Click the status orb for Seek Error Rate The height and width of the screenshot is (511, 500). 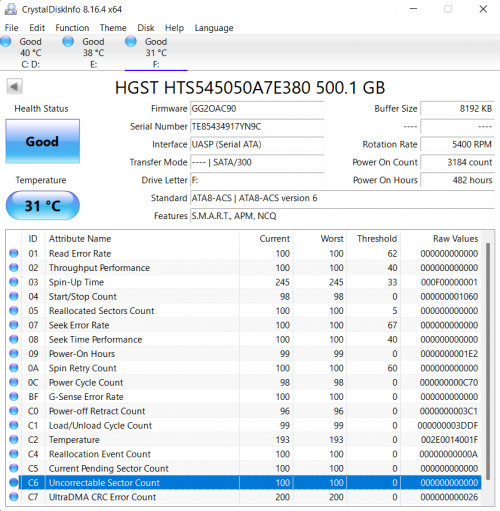[14, 325]
